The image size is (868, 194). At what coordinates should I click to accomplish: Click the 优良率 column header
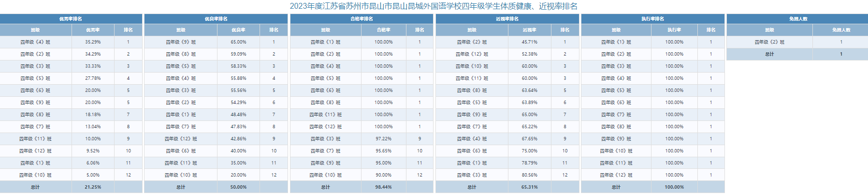coord(238,30)
